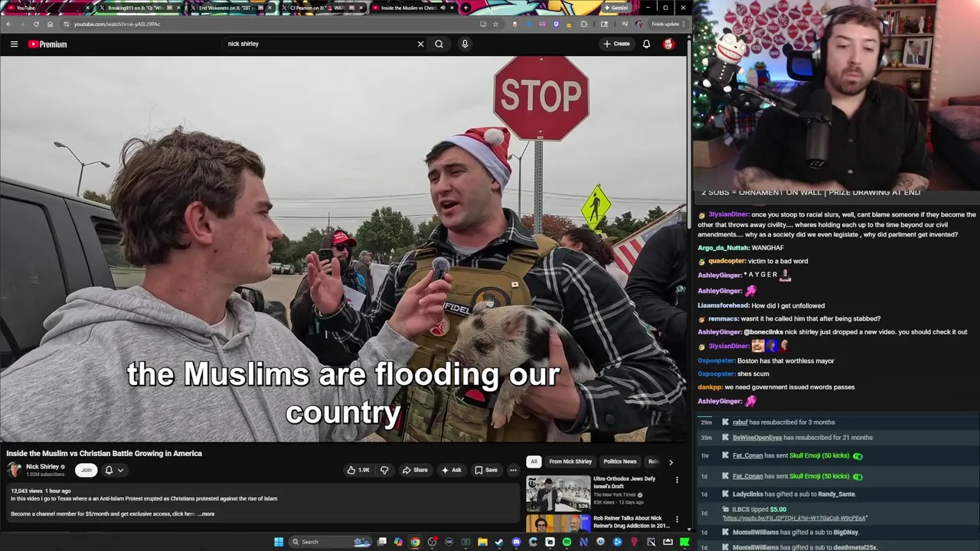Share the Nick Shirley video

tap(415, 470)
